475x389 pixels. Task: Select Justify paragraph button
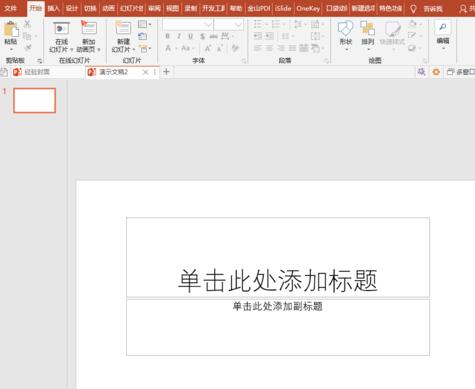[292, 48]
